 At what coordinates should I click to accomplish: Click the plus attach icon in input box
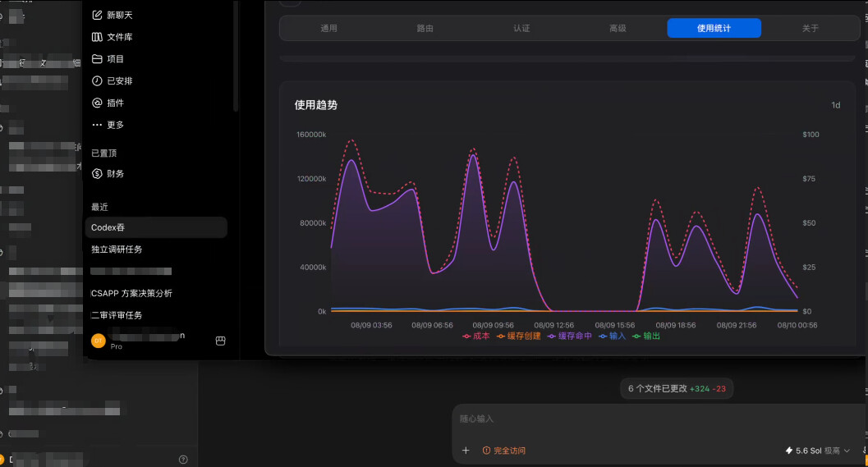[466, 451]
